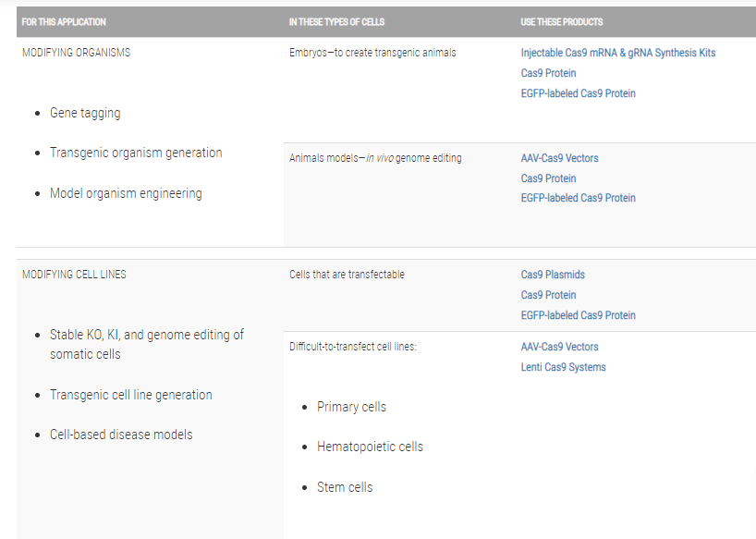Click the 'For This Application' column header
Image resolution: width=756 pixels, height=539 pixels.
coord(64,21)
